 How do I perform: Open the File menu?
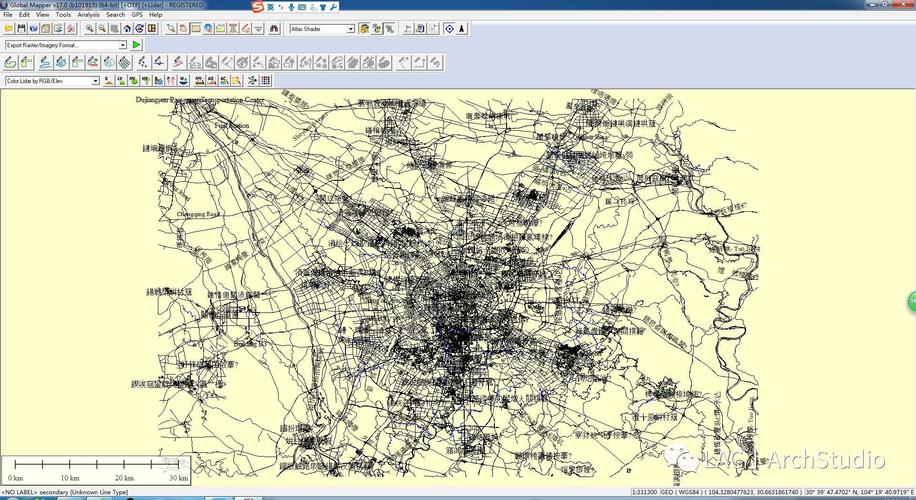pyautogui.click(x=8, y=15)
